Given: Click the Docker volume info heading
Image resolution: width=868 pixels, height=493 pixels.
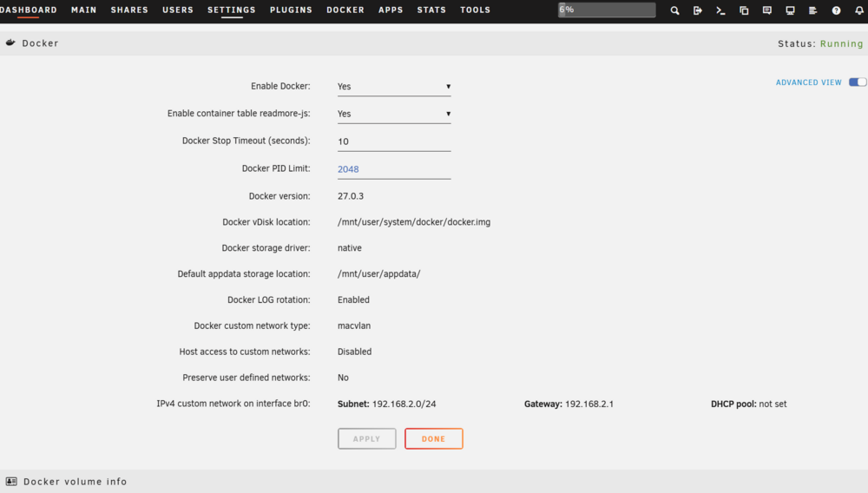Looking at the screenshot, I should click(x=76, y=482).
